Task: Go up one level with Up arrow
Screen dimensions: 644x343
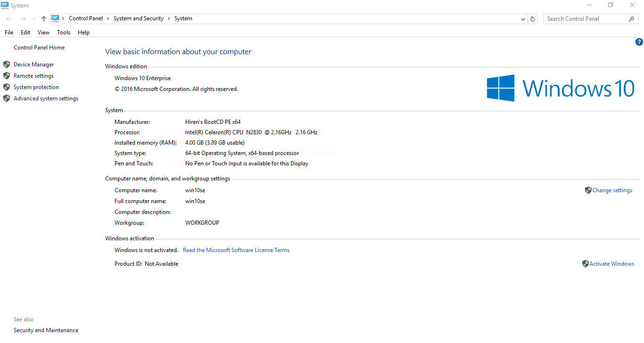Action: tap(44, 19)
